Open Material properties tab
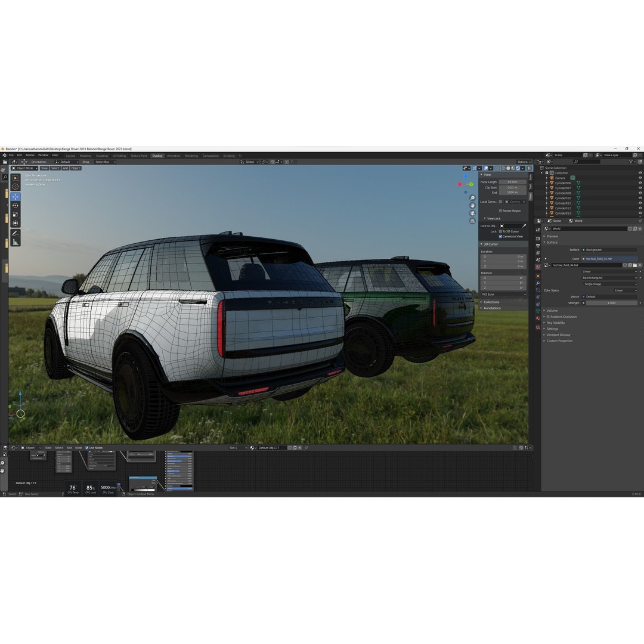This screenshot has height=644, width=644. tap(538, 318)
